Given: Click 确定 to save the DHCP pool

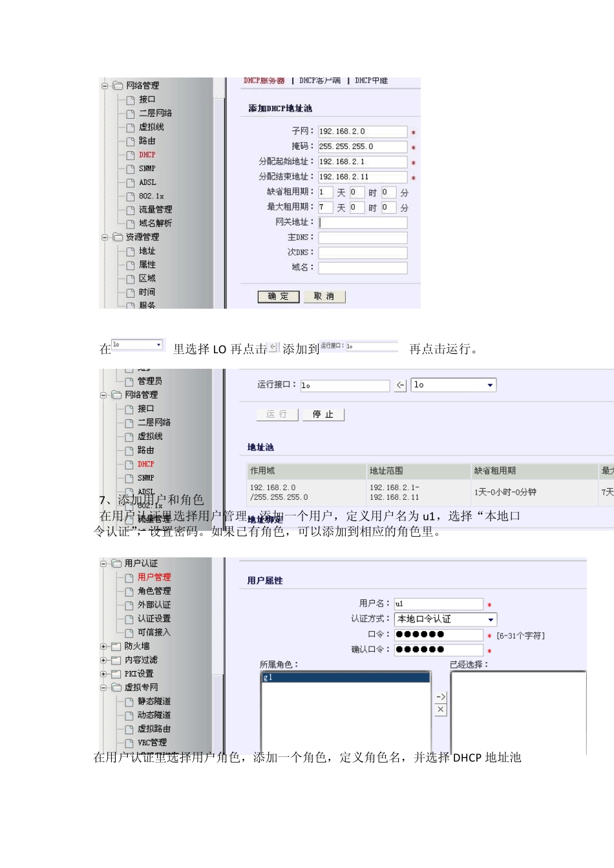Looking at the screenshot, I should (279, 296).
